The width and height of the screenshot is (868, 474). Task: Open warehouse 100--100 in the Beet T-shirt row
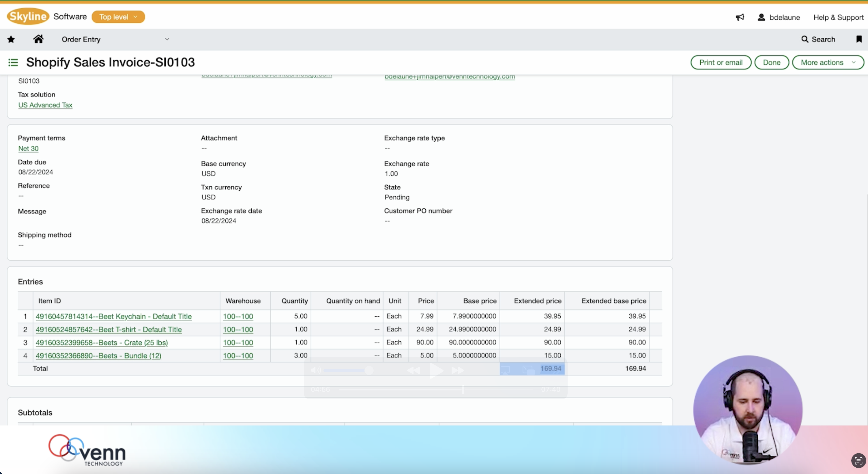click(238, 330)
